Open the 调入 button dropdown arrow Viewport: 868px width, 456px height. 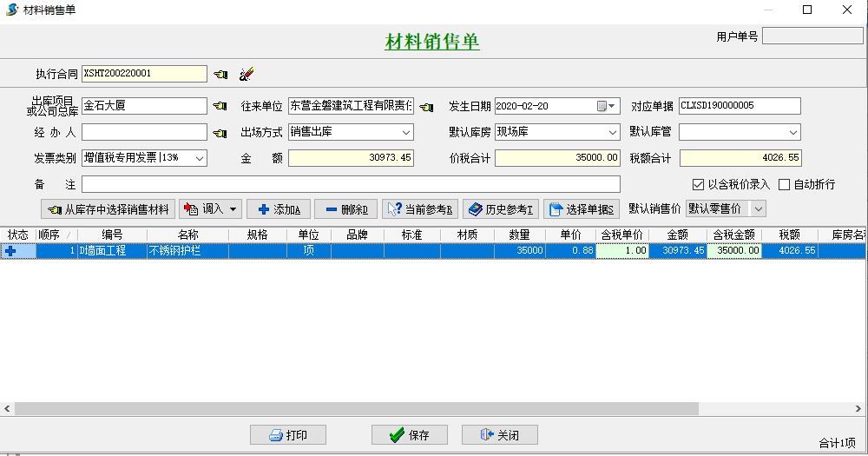(x=233, y=209)
